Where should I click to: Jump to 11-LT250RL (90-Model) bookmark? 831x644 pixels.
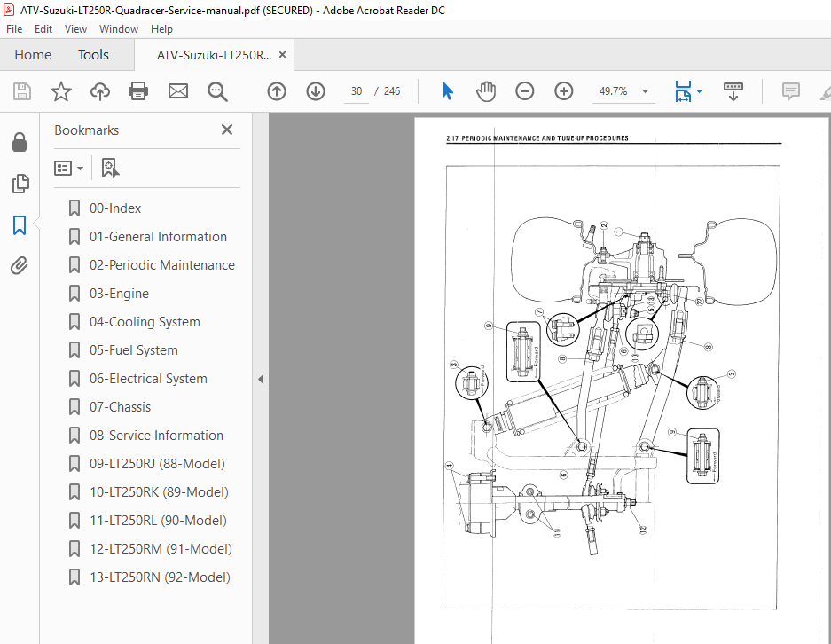[158, 521]
